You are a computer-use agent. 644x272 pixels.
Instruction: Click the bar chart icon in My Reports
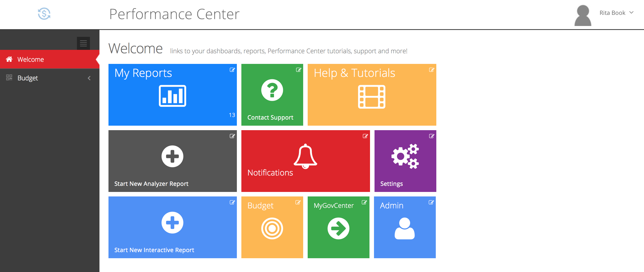coord(172,96)
